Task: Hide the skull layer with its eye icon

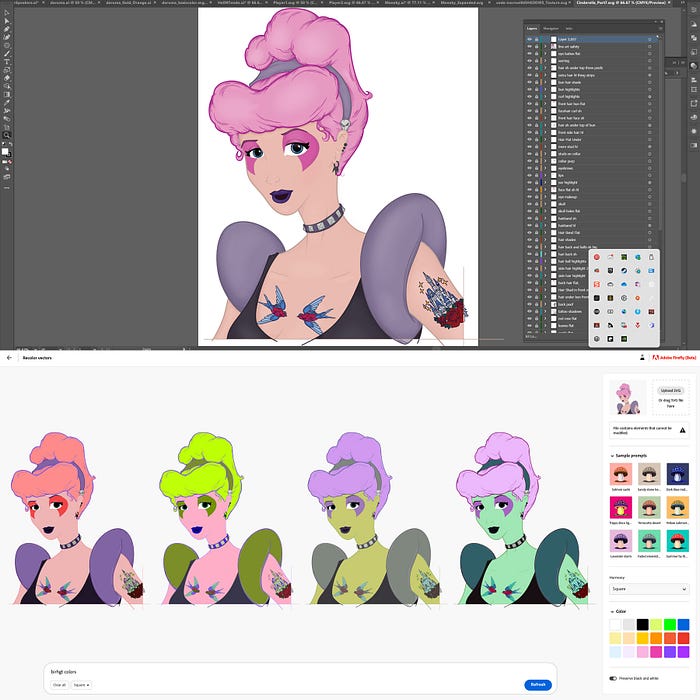Action: (x=529, y=204)
